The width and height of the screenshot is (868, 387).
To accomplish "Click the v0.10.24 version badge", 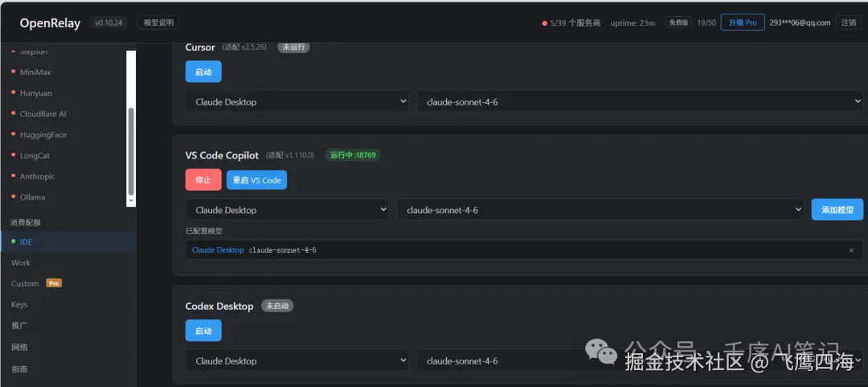I will (108, 23).
